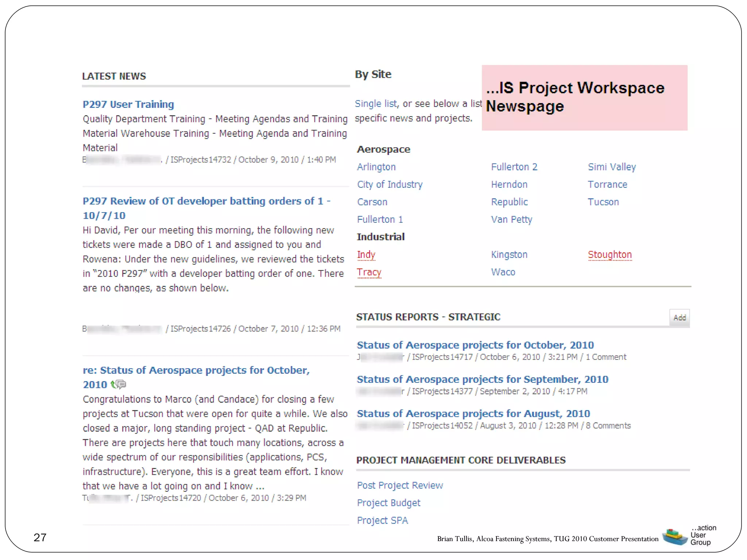The image size is (747, 560).
Task: Click the Single list link
Action: [376, 104]
